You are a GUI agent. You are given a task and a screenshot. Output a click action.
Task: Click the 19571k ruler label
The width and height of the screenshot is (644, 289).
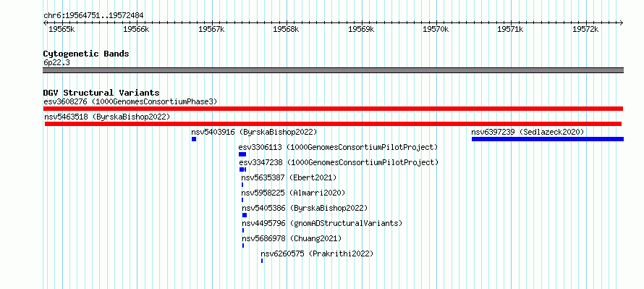coord(511,29)
